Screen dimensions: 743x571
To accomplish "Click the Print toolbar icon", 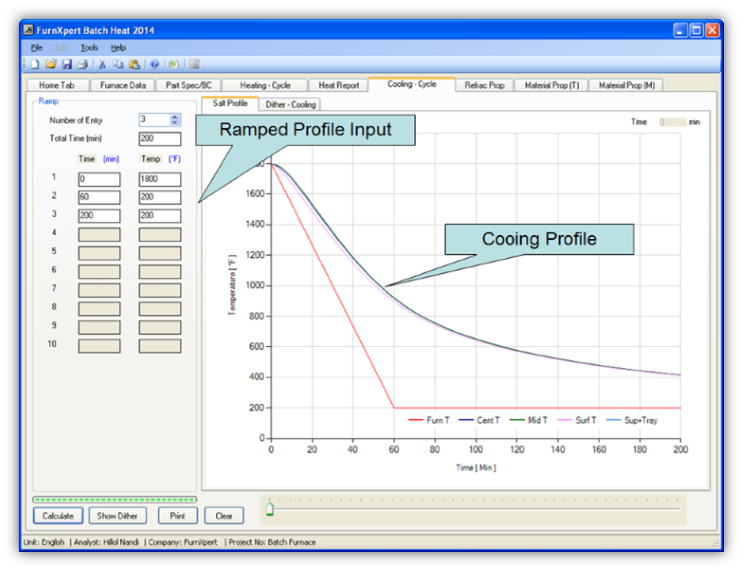I will pyautogui.click(x=82, y=64).
